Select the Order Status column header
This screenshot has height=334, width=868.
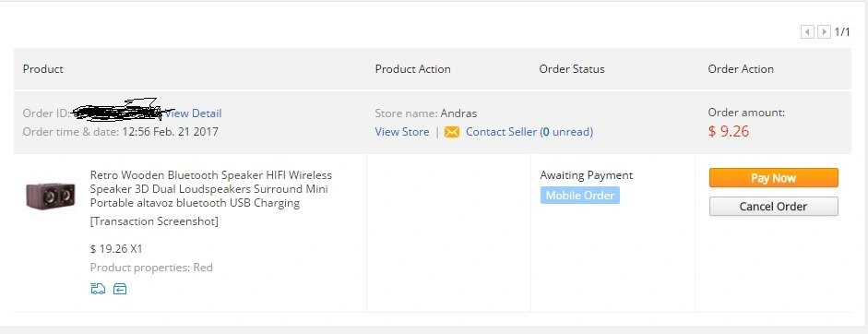(x=572, y=69)
